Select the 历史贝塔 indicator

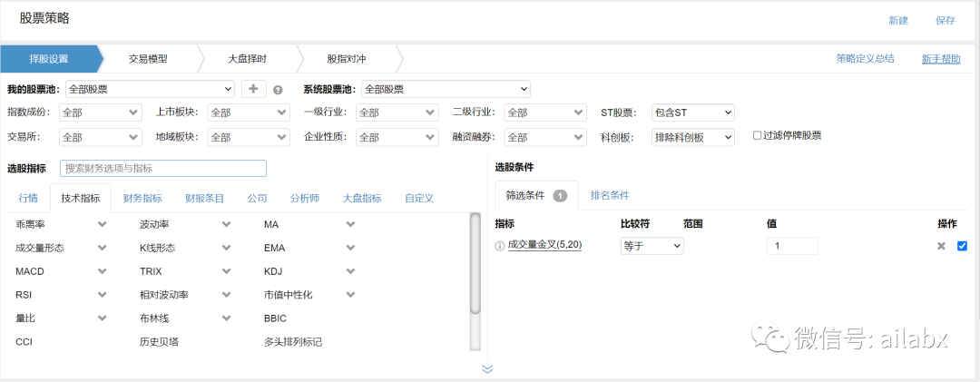[160, 342]
